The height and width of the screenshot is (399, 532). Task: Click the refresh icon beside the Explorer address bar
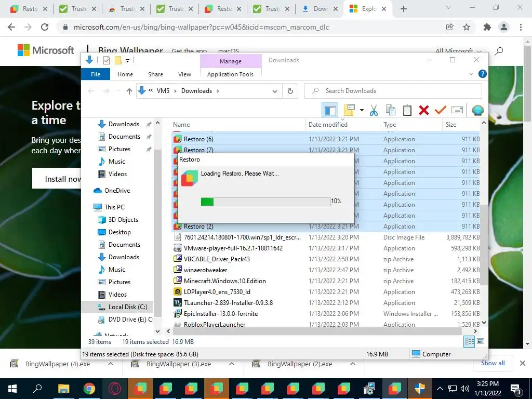(290, 91)
